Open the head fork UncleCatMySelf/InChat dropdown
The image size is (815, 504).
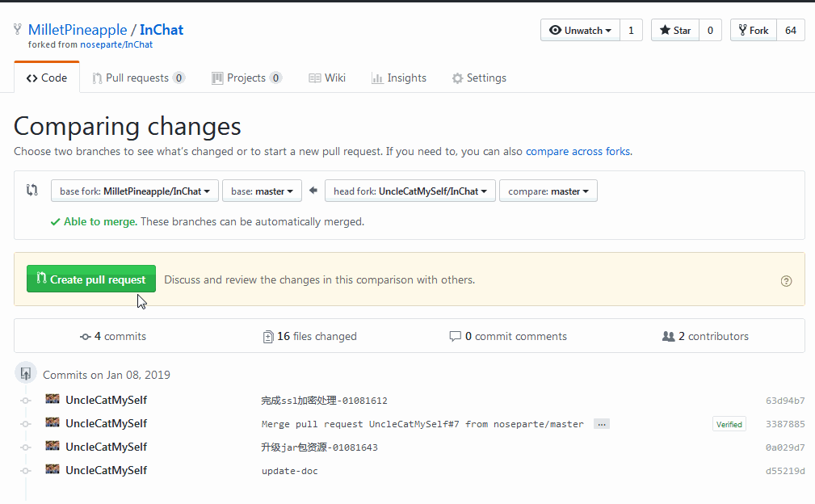[x=410, y=191]
